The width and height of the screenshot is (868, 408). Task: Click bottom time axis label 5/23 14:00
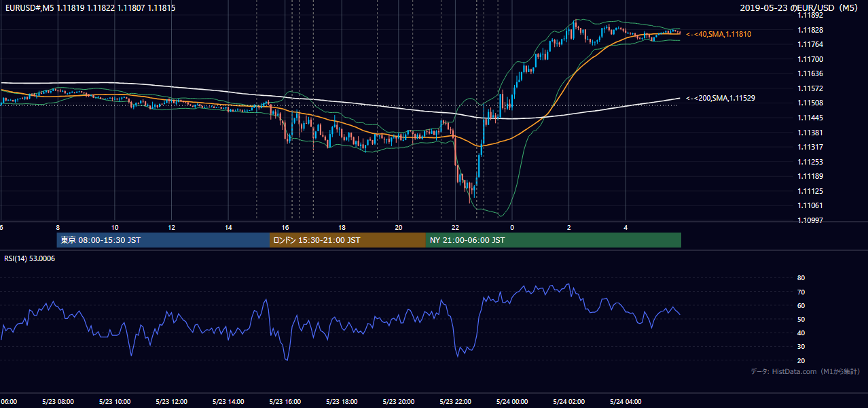tap(228, 402)
